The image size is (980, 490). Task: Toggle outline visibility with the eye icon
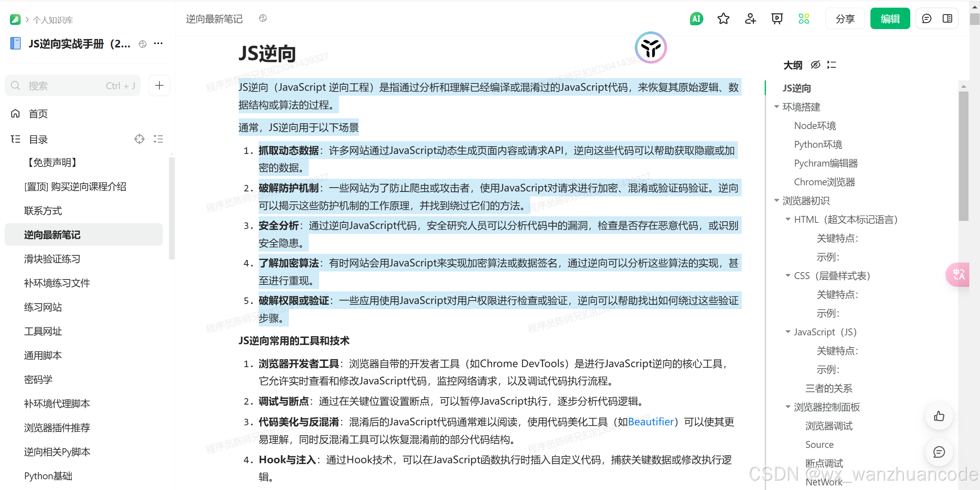coord(815,65)
